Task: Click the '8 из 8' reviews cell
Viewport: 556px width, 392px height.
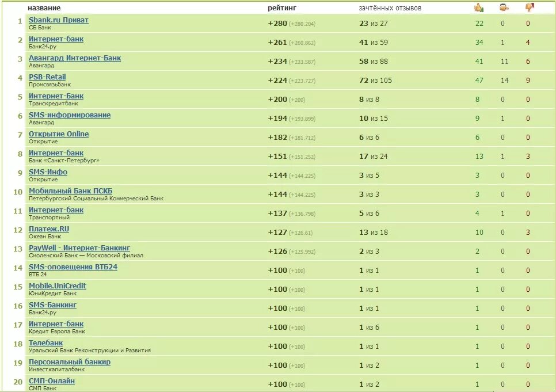Action: (x=369, y=100)
